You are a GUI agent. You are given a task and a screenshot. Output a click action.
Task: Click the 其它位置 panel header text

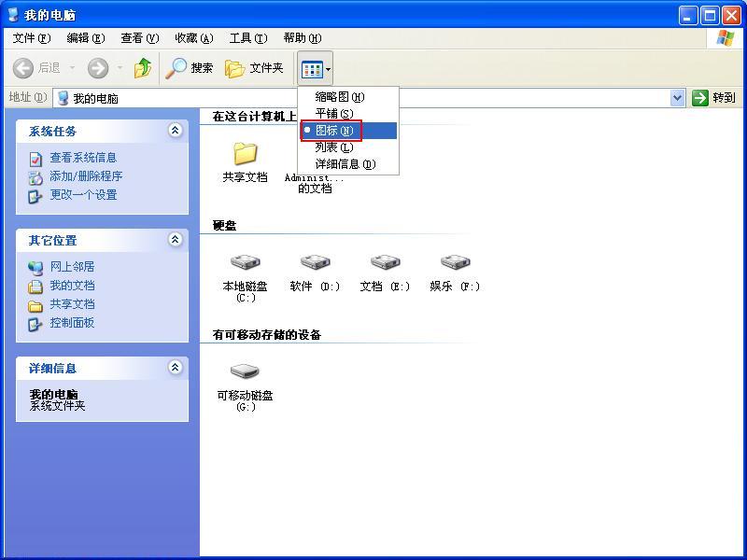(x=52, y=241)
